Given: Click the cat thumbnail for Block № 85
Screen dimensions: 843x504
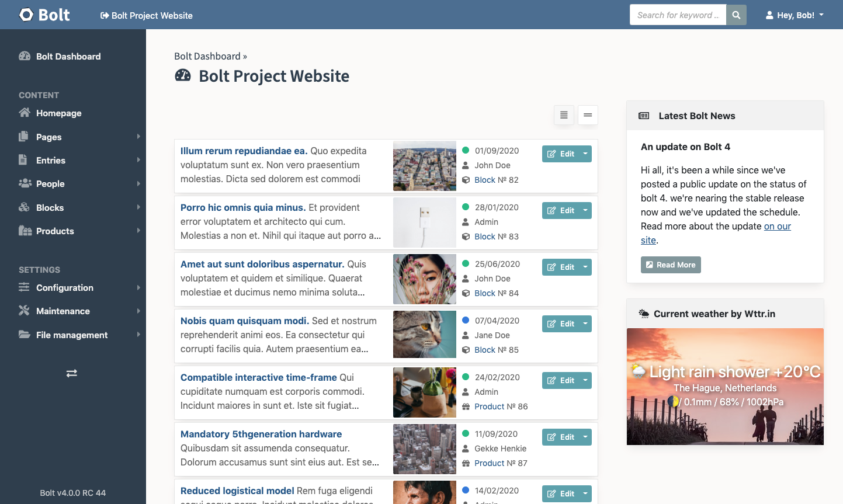Looking at the screenshot, I should point(425,334).
